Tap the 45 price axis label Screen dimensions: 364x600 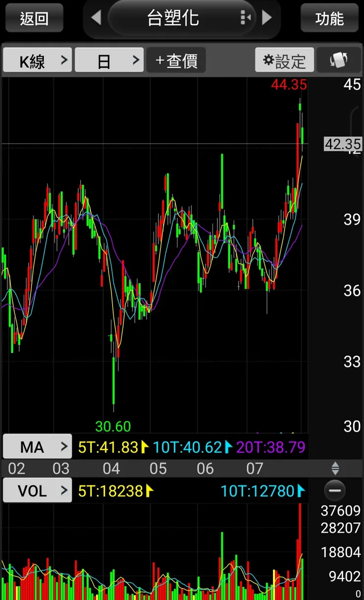click(x=352, y=84)
